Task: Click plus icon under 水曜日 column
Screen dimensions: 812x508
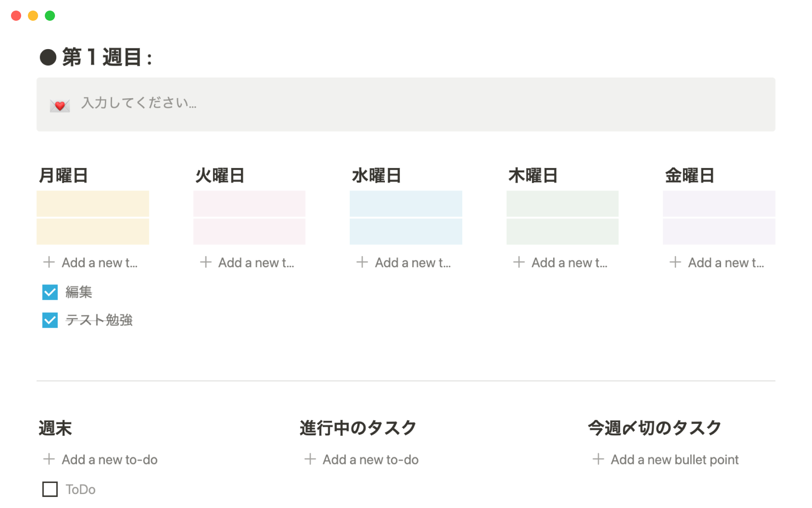Action: coord(362,262)
